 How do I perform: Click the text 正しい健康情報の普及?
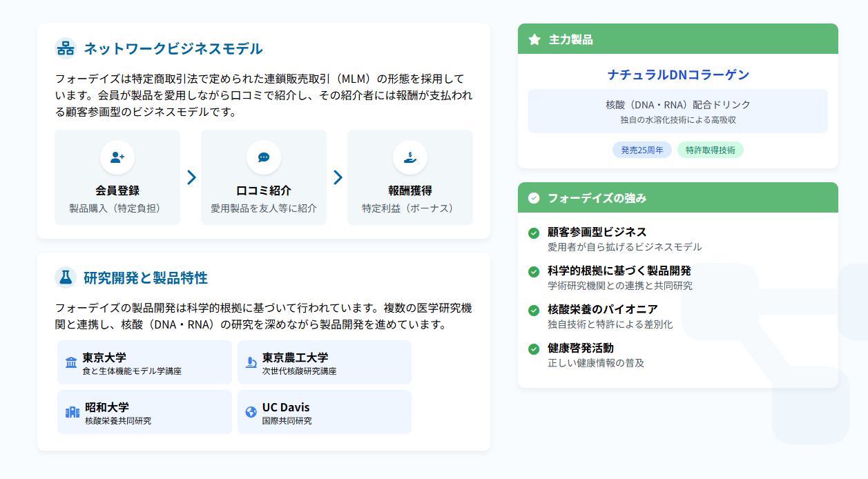[x=596, y=363]
